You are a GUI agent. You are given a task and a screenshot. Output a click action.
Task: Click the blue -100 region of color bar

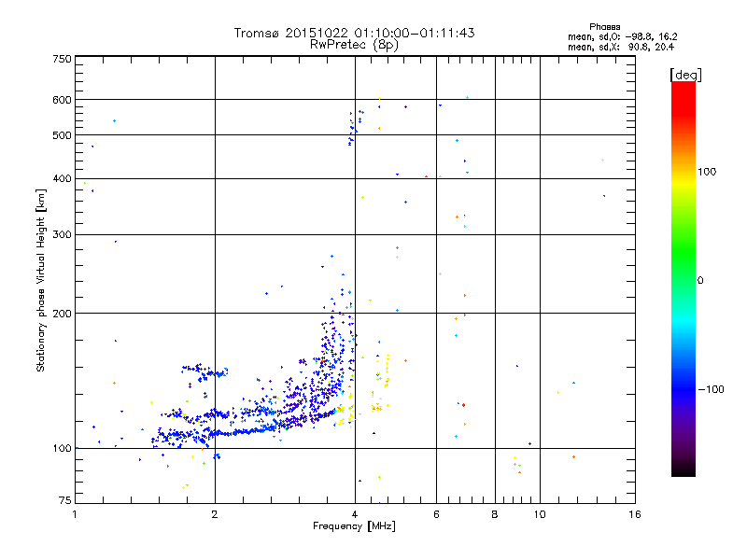[684, 388]
